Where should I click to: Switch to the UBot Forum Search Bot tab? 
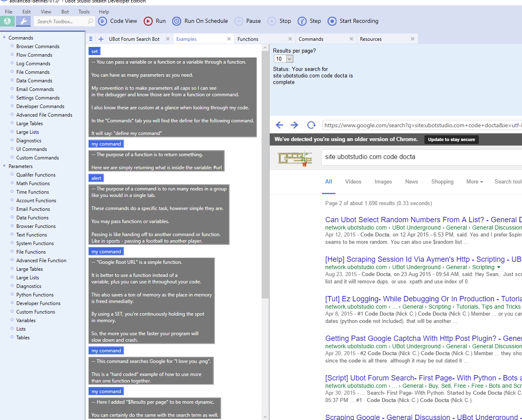coord(134,39)
